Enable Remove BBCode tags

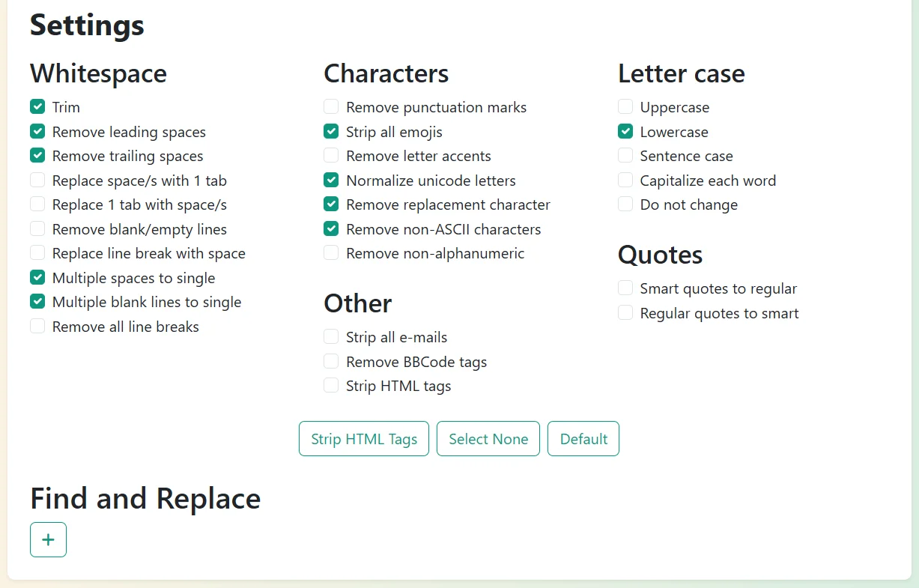[331, 362]
